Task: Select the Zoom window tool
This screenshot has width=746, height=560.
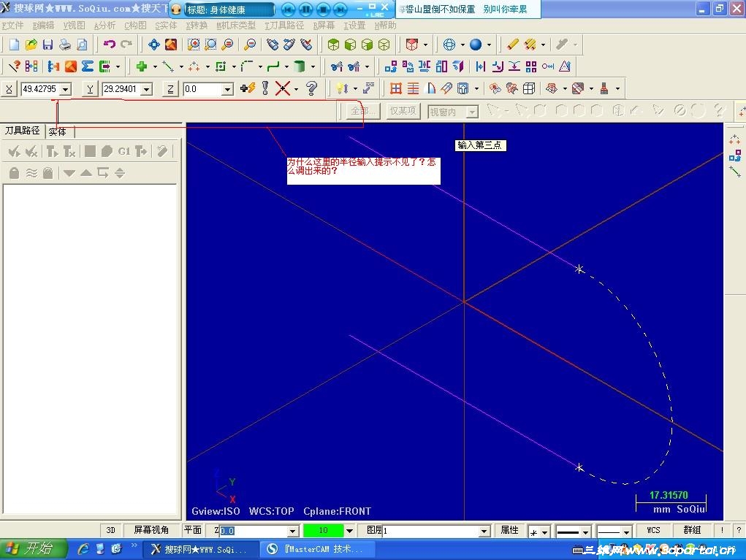Action: [193, 45]
